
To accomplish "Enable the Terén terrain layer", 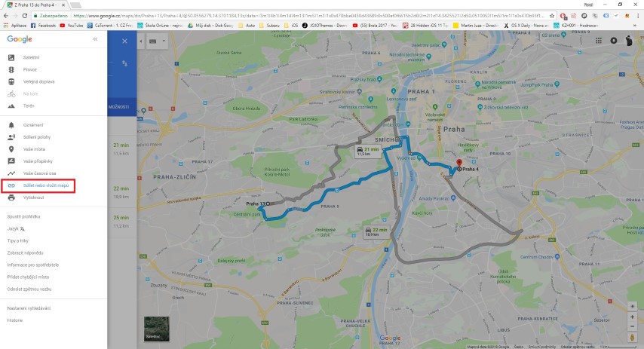I will click(29, 106).
